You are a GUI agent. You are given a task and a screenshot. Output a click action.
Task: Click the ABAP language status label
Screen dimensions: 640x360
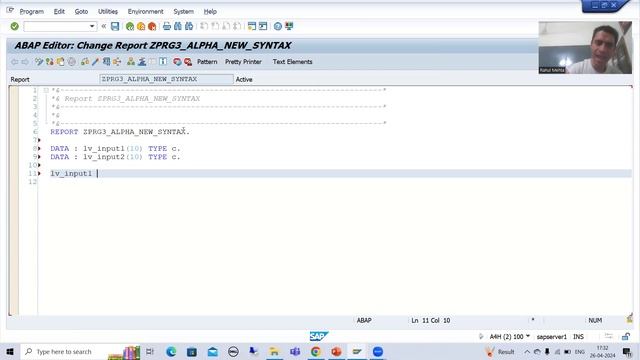(x=364, y=320)
